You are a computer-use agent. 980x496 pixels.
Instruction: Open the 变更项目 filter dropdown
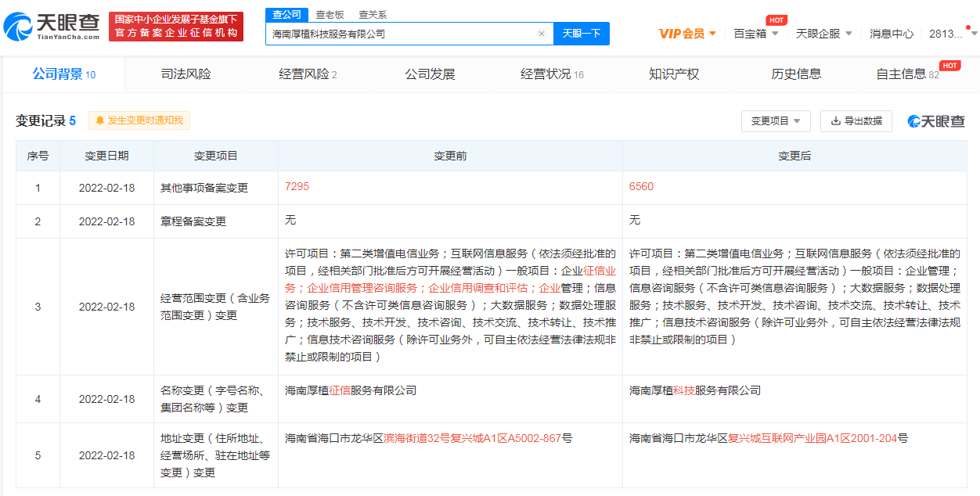point(775,121)
